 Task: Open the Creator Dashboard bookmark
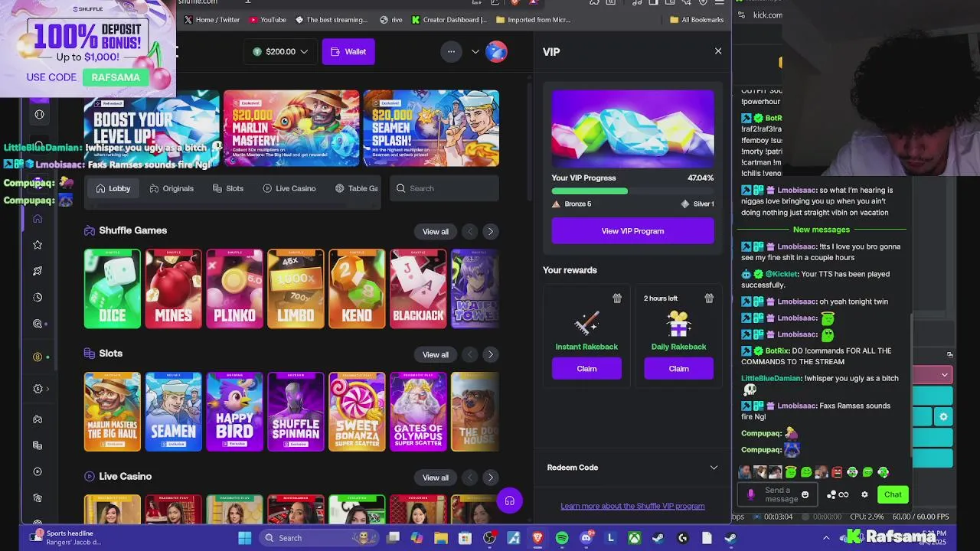tap(449, 20)
